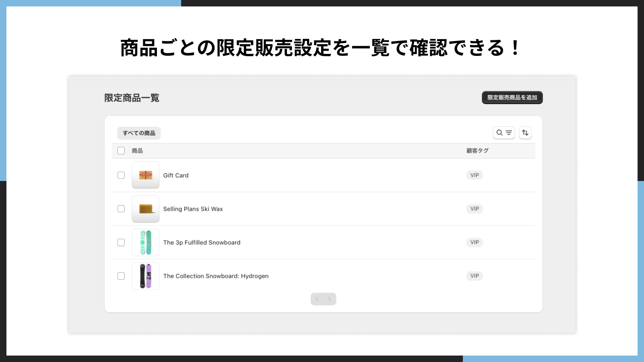Select the すべての商品 tab

tap(139, 133)
